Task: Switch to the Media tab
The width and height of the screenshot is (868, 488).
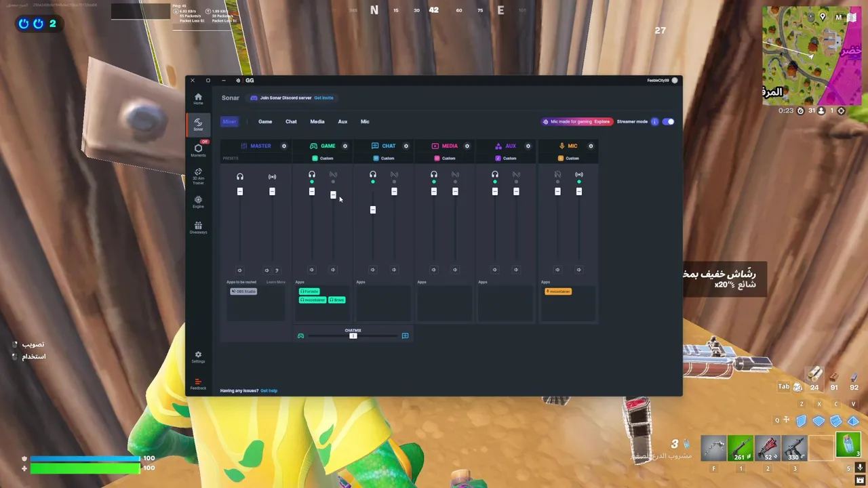Action: tap(317, 122)
